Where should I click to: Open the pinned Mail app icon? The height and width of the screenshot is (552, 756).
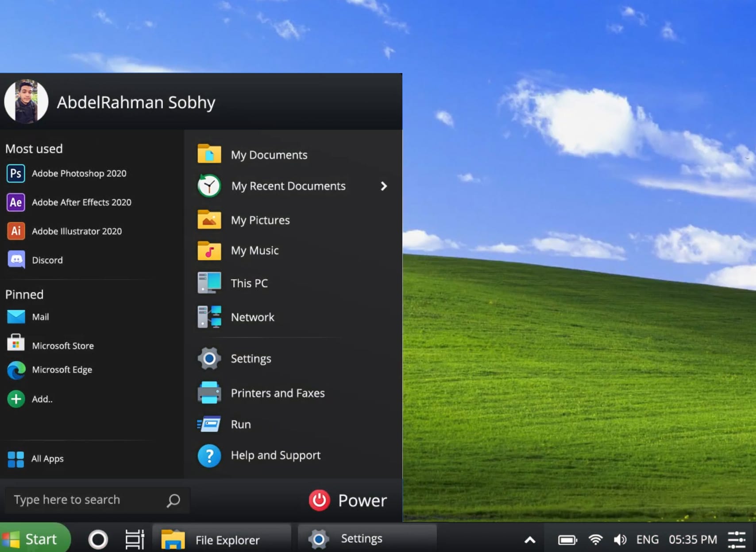point(16,317)
